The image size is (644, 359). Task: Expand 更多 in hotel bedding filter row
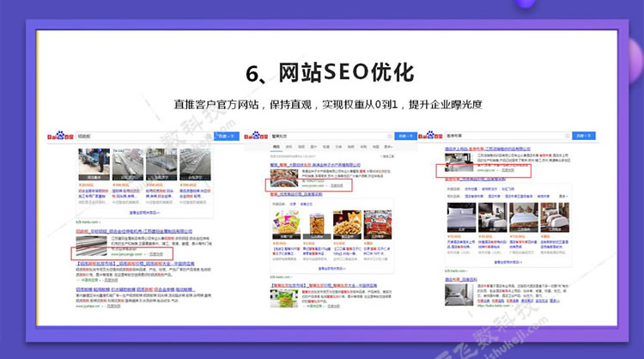[563, 197]
